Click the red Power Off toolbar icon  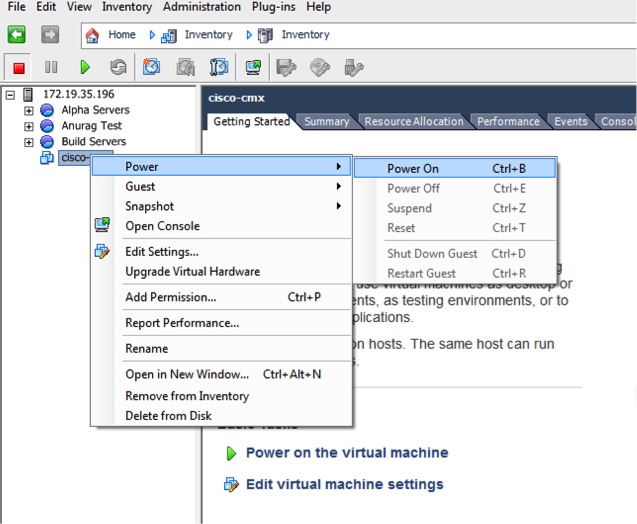coord(18,67)
